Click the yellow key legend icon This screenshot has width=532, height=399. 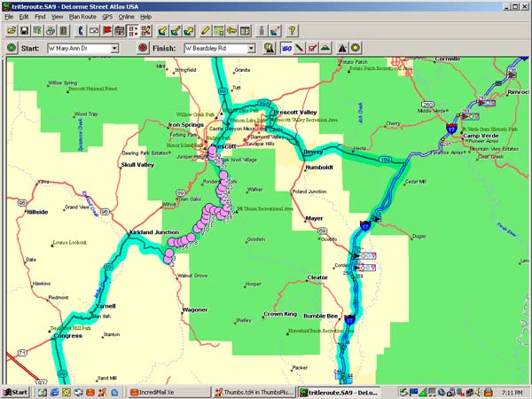[x=231, y=31]
